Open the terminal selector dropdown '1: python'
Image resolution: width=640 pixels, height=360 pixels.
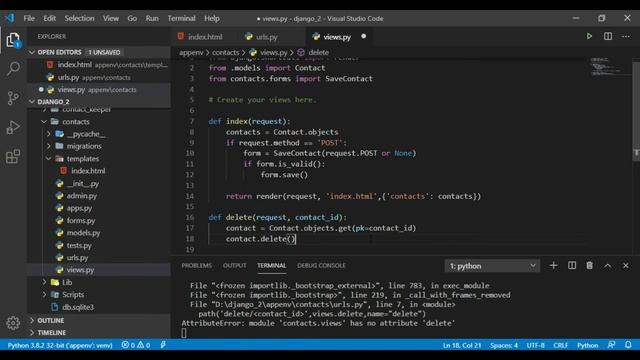tap(492, 266)
